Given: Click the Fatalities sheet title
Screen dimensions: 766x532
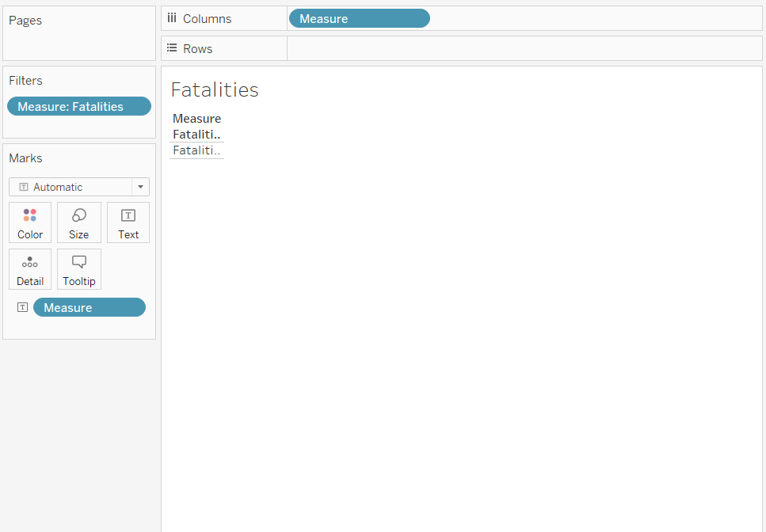Looking at the screenshot, I should (215, 89).
